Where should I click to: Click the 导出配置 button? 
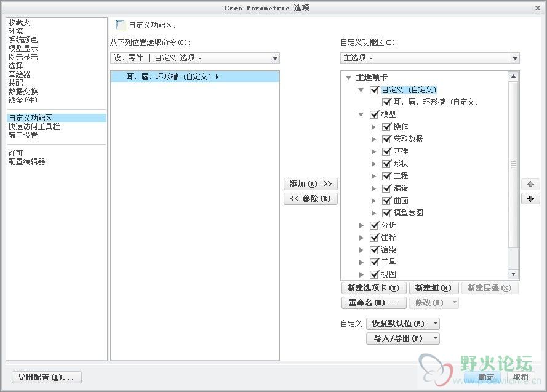pyautogui.click(x=47, y=377)
